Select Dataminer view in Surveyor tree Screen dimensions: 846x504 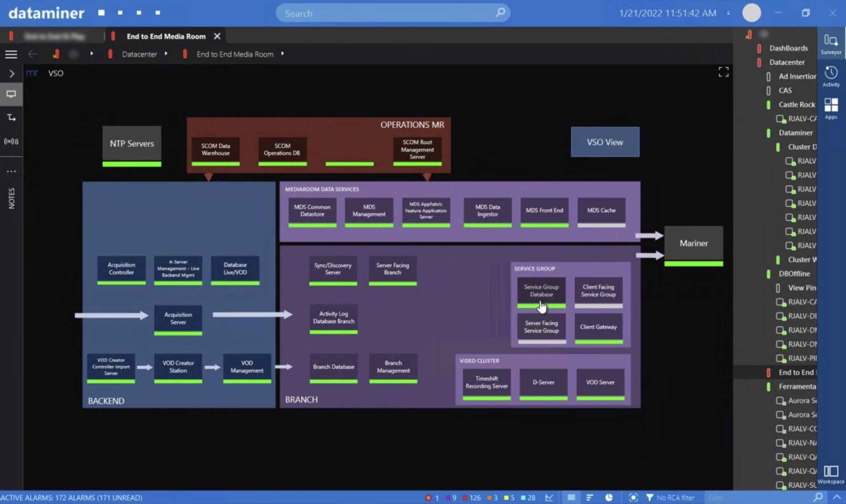(795, 133)
